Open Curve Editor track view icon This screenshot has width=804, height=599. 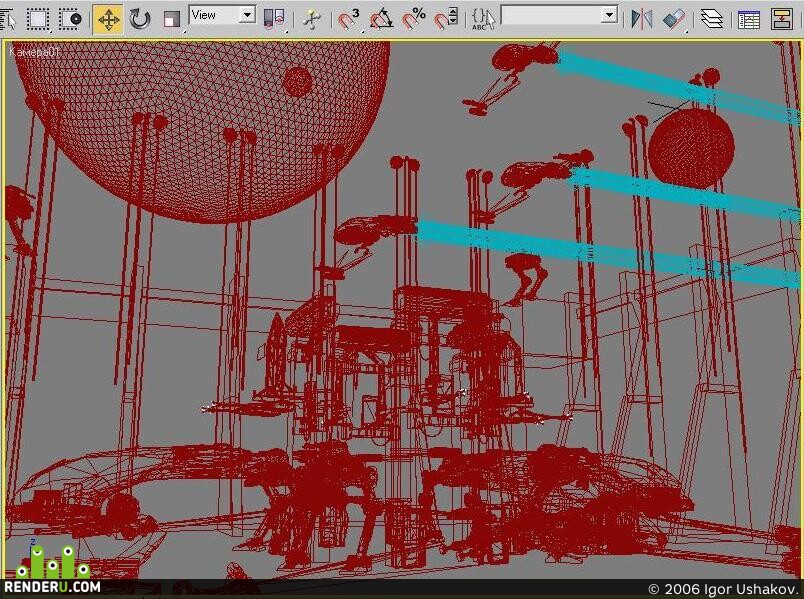tap(749, 19)
